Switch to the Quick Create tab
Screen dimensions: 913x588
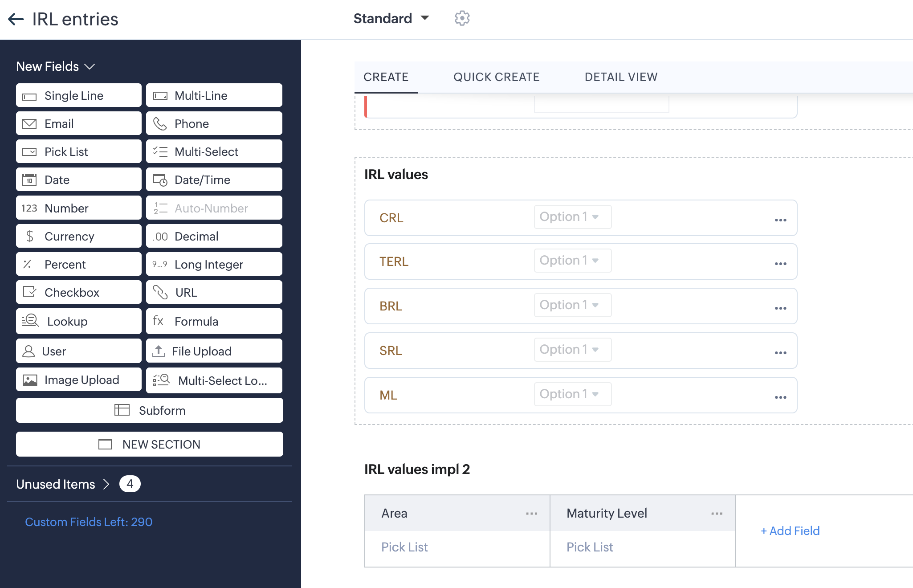496,77
